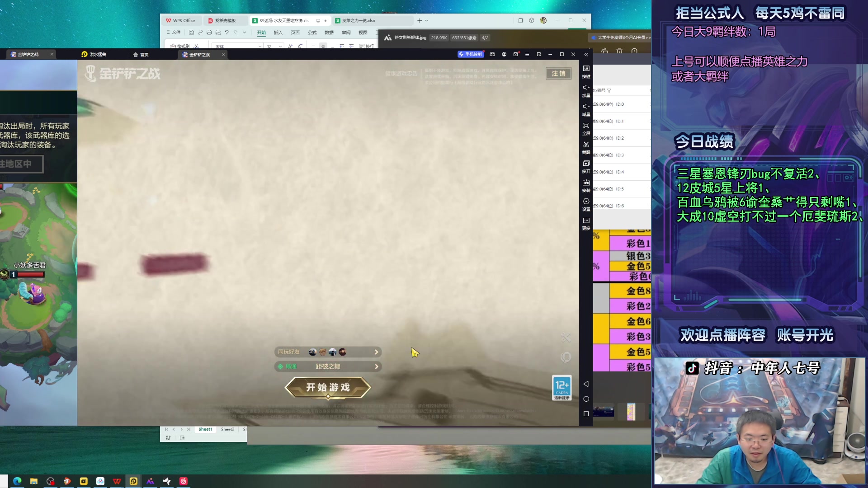Select the Sheet2 worksheet tab
Viewport: 868px width, 488px height.
tap(227, 429)
